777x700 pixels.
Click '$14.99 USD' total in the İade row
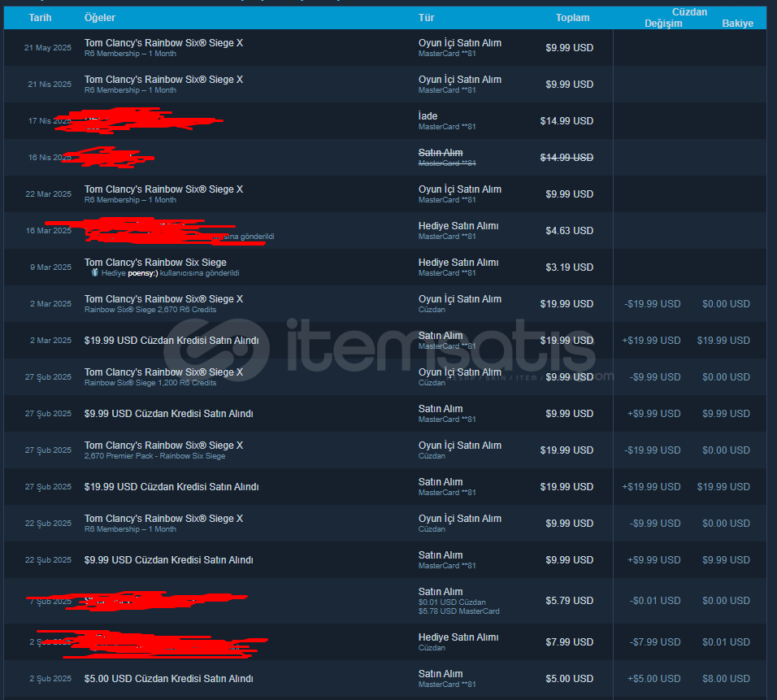coord(566,121)
